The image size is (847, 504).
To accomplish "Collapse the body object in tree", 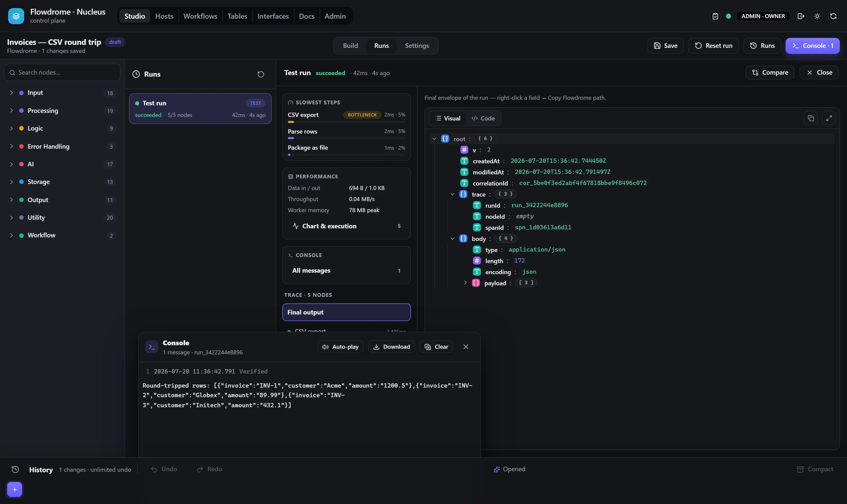I will (x=452, y=238).
